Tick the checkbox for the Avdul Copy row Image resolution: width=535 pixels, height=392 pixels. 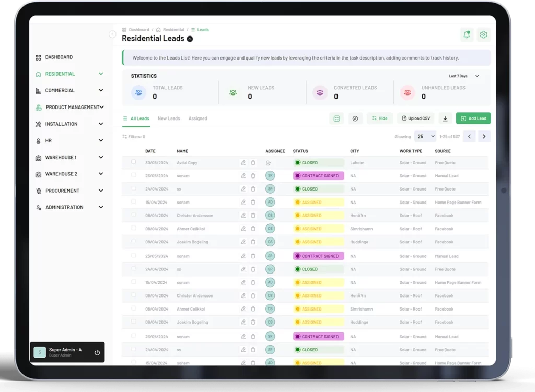coord(133,162)
